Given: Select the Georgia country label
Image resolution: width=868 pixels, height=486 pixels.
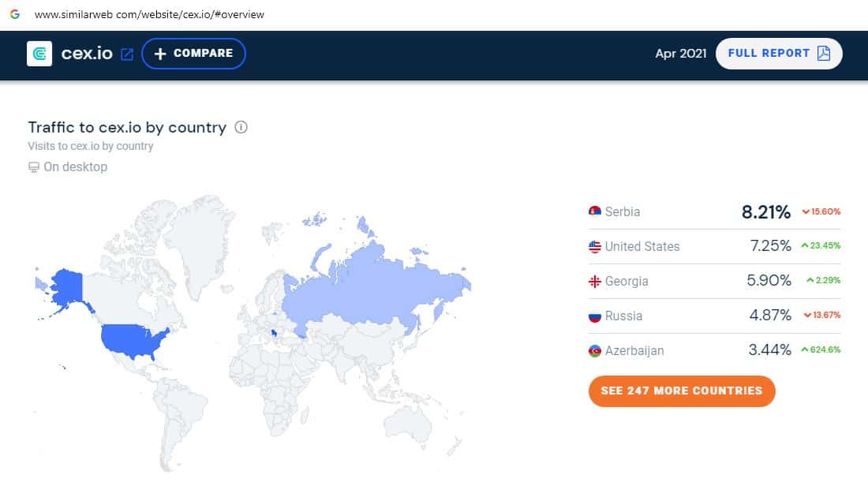Looking at the screenshot, I should coord(626,281).
